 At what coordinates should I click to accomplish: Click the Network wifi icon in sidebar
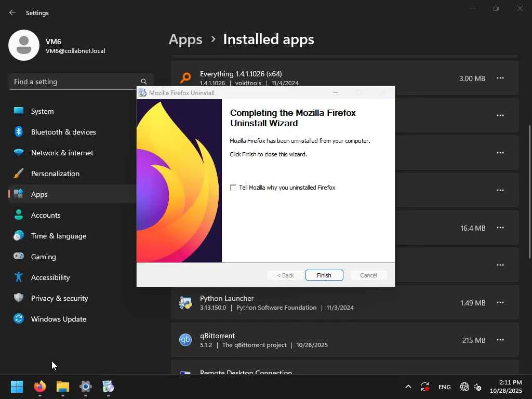[19, 152]
